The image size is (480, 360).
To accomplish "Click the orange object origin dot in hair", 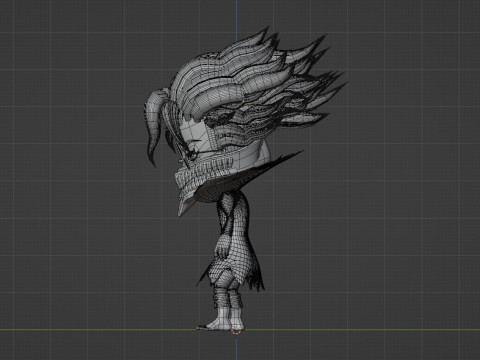I will click(243, 101).
